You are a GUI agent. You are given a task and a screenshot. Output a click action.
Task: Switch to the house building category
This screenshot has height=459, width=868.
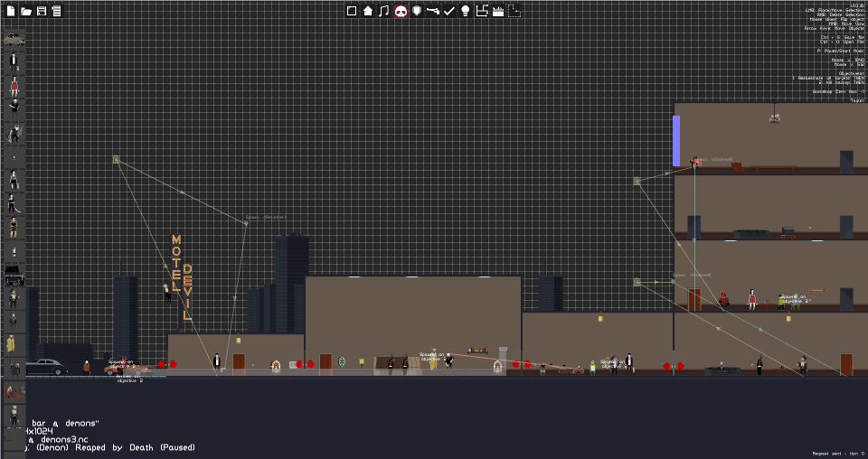click(x=368, y=11)
